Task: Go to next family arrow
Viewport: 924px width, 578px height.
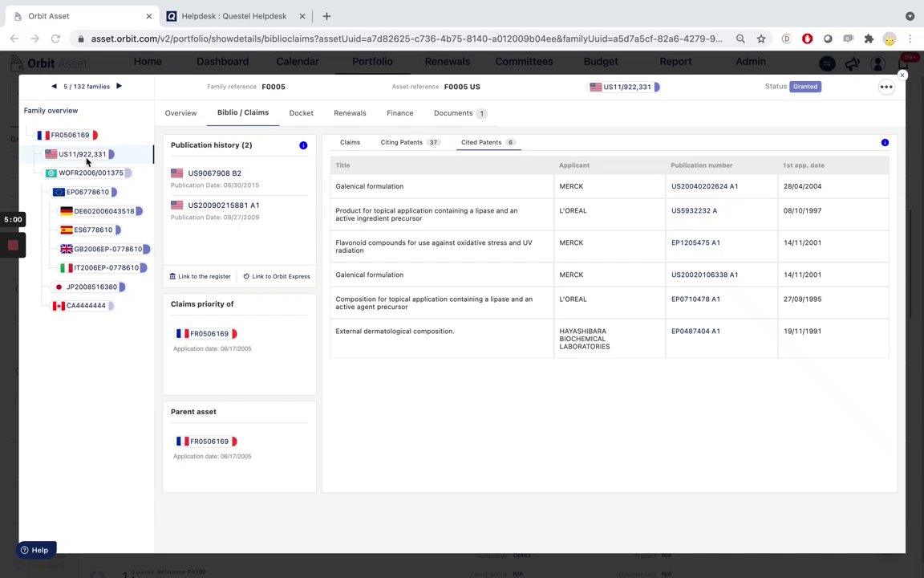Action: click(119, 86)
